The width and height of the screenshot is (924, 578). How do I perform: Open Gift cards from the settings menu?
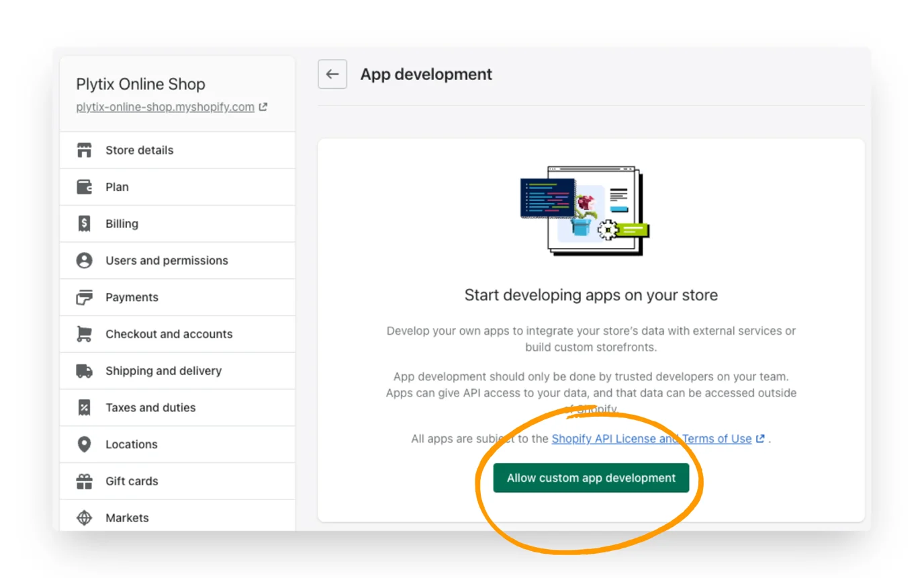(x=131, y=481)
